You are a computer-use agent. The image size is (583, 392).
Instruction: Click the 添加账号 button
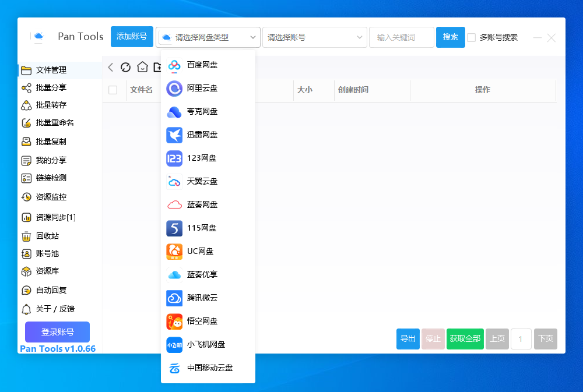[x=132, y=37]
